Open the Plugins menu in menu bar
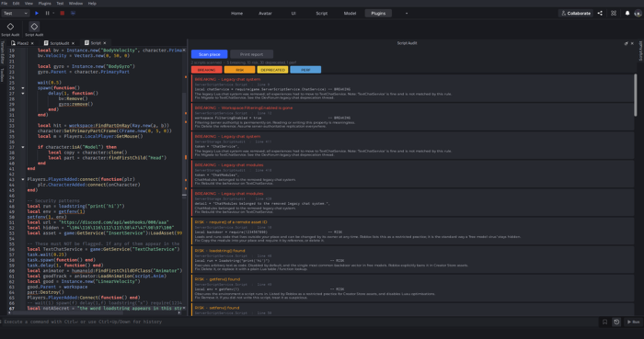644x339 pixels. (x=44, y=4)
